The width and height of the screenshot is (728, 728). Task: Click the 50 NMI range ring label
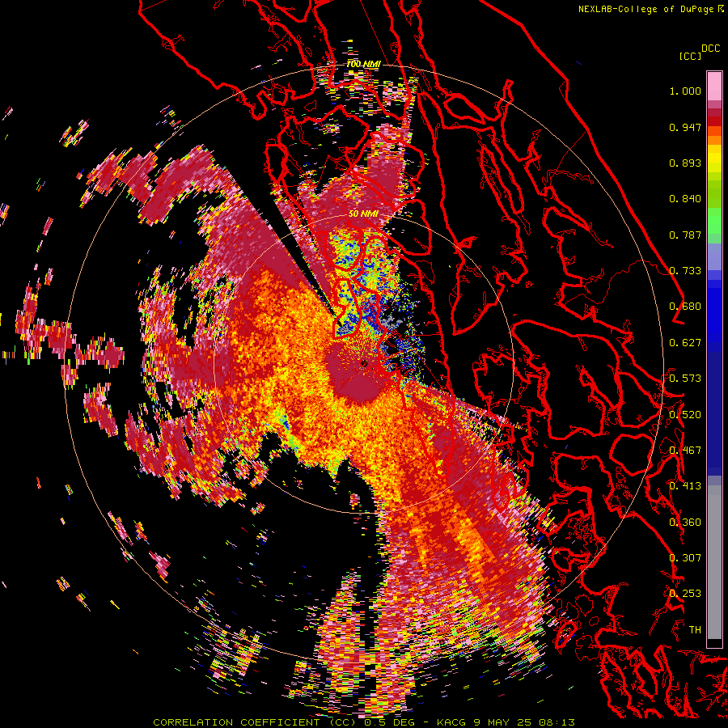(363, 214)
